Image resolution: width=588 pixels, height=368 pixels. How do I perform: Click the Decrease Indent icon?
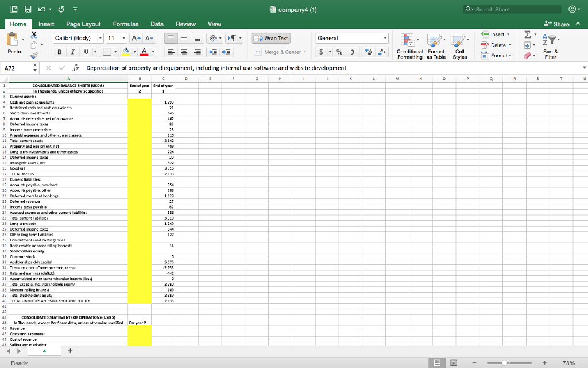pos(213,52)
